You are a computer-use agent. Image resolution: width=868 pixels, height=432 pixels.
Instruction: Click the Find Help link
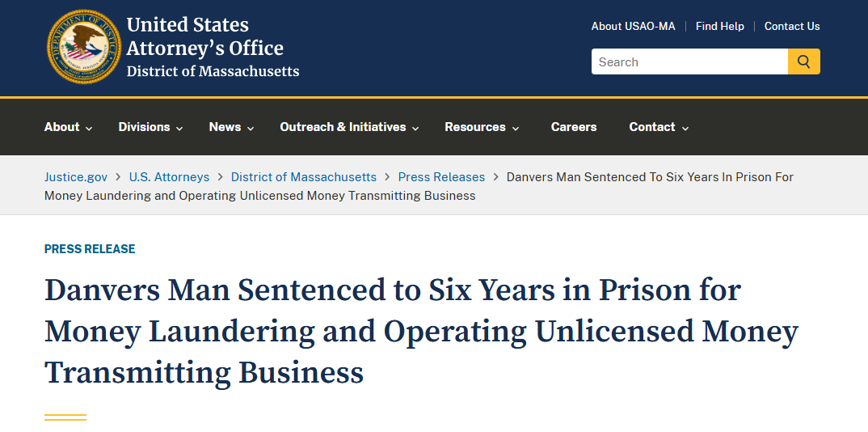[719, 26]
